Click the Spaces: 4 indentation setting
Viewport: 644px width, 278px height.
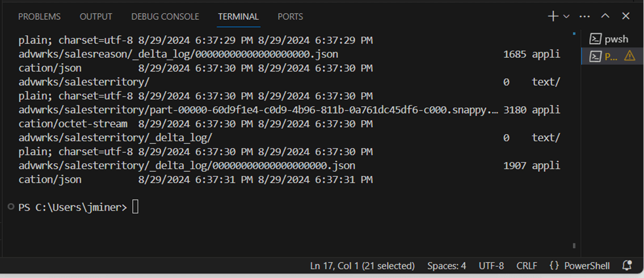click(447, 266)
